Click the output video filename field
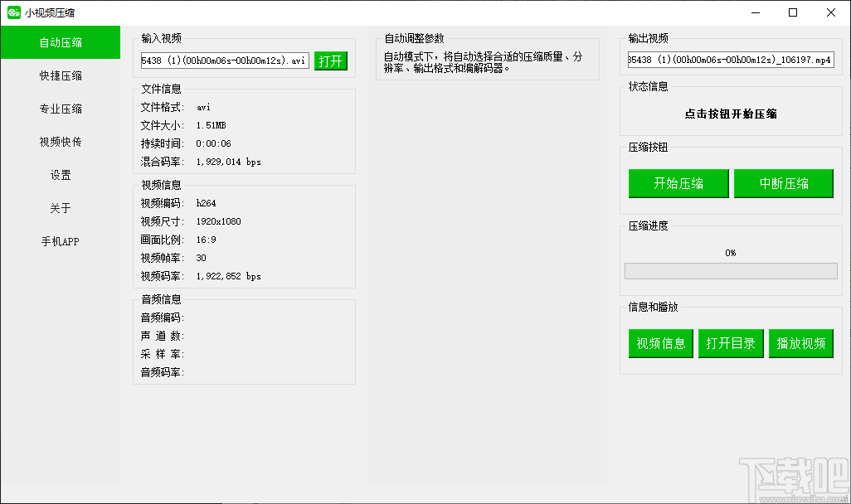 point(730,59)
